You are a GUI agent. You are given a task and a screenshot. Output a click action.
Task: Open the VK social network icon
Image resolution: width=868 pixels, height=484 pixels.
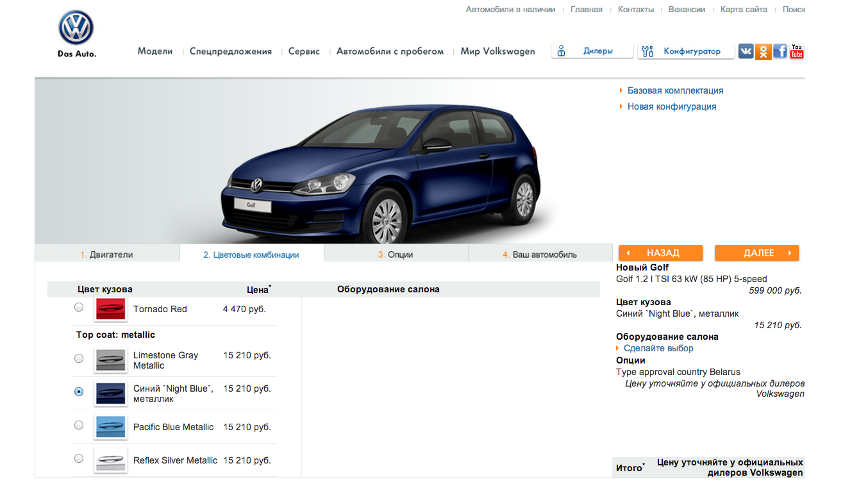[746, 51]
